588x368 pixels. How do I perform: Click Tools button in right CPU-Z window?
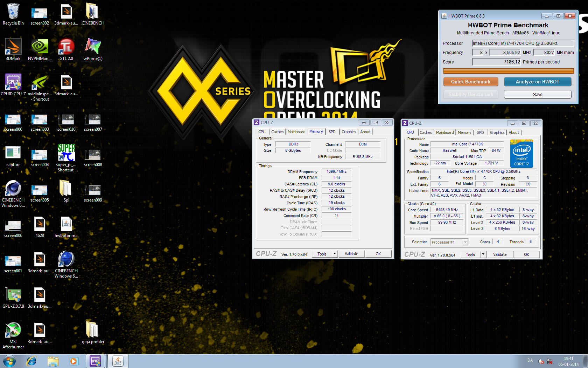(x=470, y=254)
